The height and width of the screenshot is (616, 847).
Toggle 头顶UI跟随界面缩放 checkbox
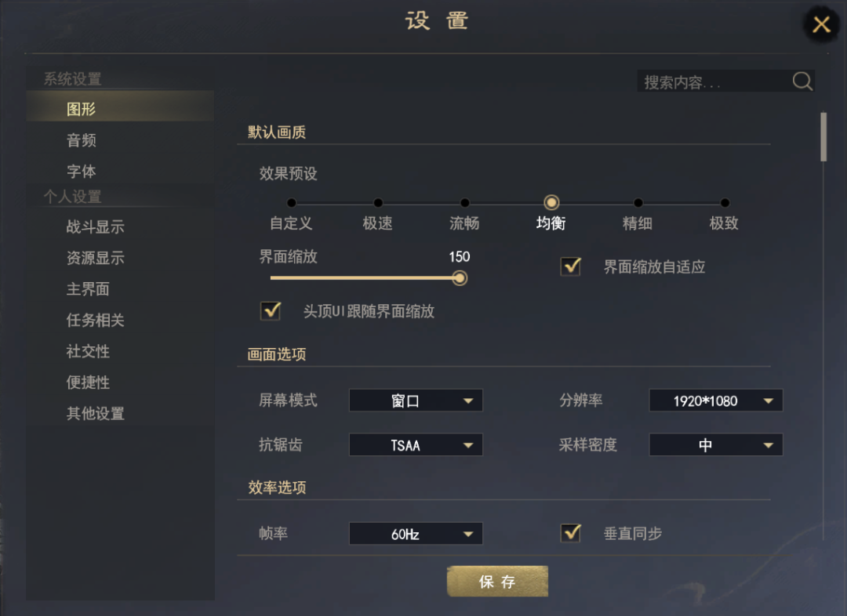271,310
